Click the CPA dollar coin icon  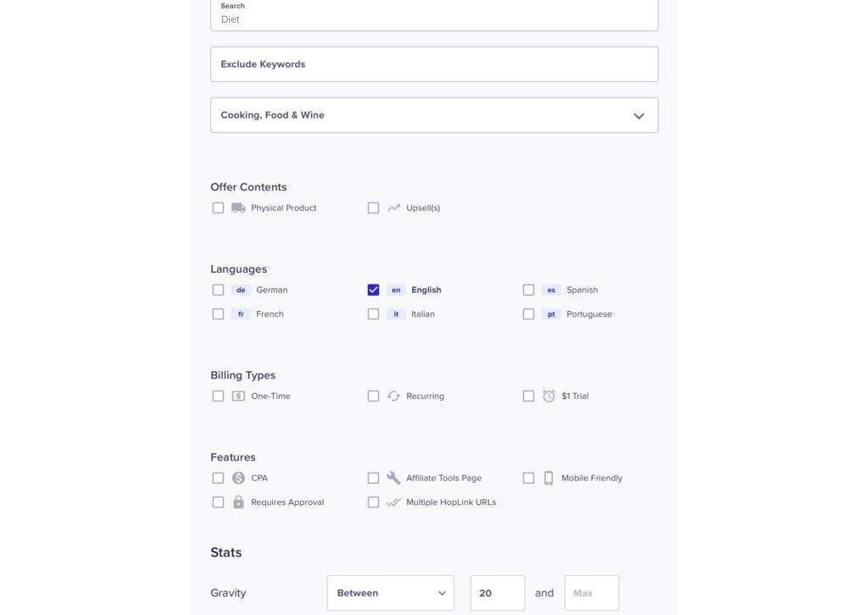(x=238, y=478)
